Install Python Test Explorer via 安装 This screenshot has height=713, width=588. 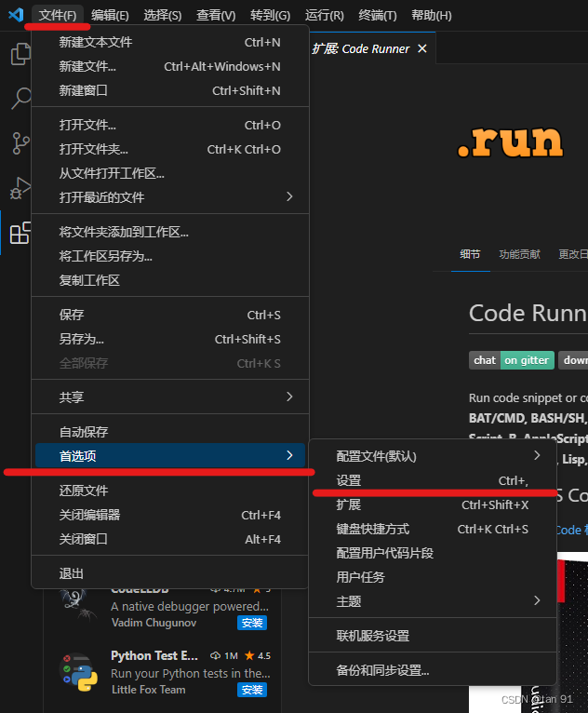tap(252, 690)
